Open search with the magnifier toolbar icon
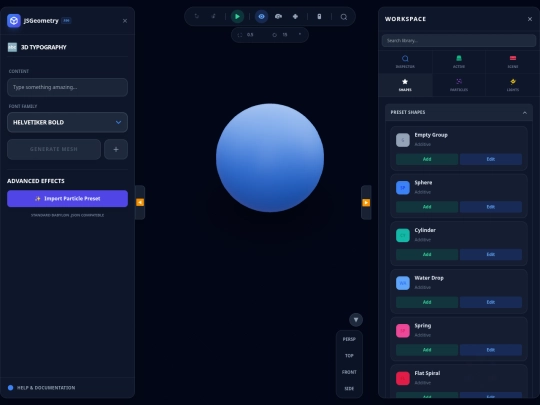Viewport: 540px width, 405px height. click(x=344, y=17)
